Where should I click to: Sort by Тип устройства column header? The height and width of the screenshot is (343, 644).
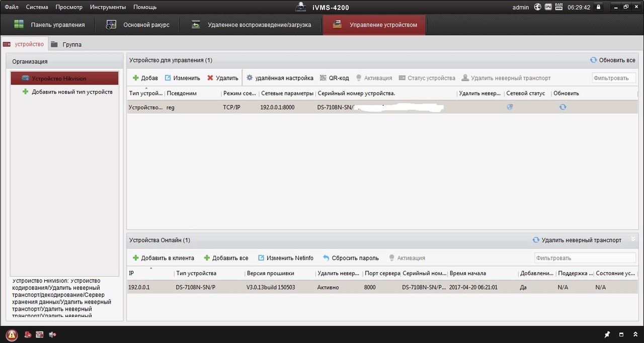145,93
